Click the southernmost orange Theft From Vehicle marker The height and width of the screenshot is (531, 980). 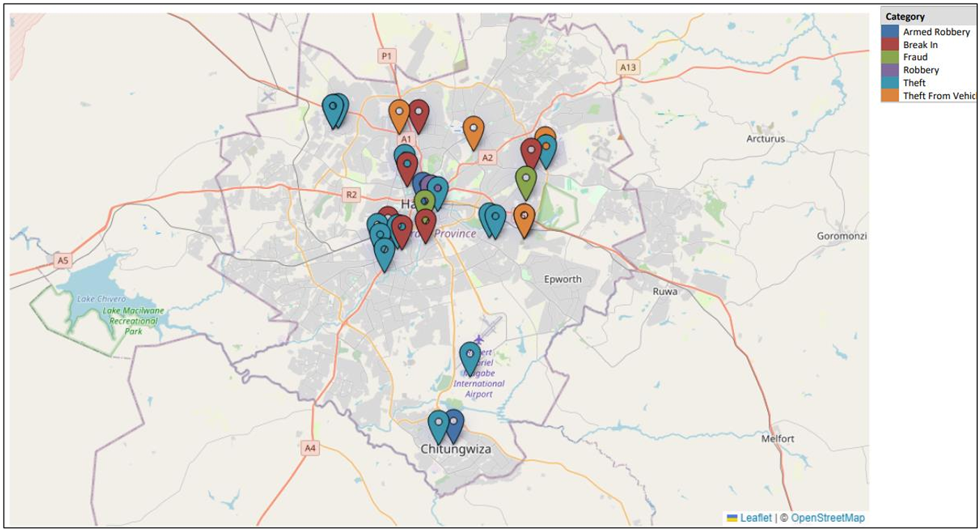point(524,219)
